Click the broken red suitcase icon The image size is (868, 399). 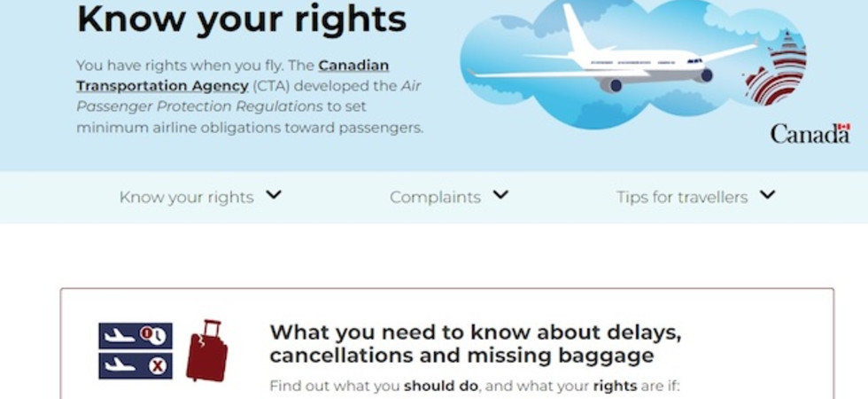(207, 350)
